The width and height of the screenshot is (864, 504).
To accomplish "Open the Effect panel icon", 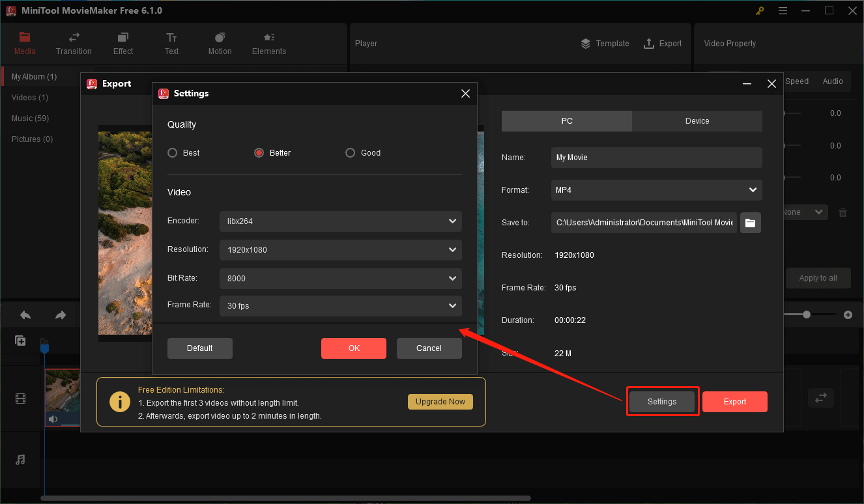I will [x=122, y=37].
